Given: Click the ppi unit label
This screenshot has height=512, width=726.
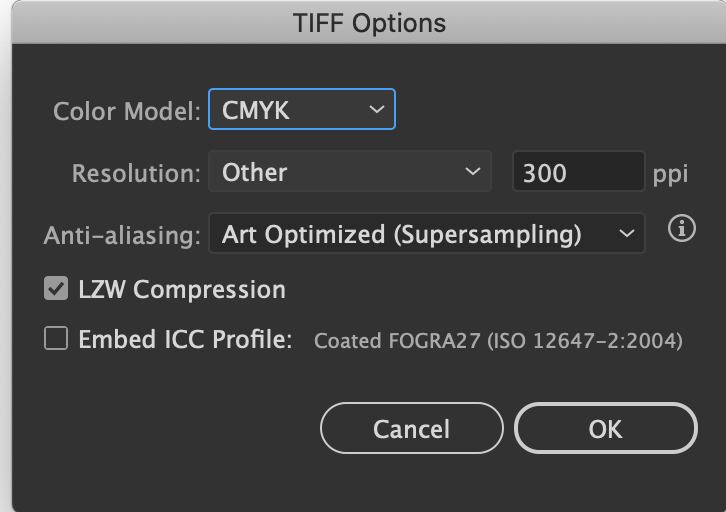Looking at the screenshot, I should [x=671, y=173].
